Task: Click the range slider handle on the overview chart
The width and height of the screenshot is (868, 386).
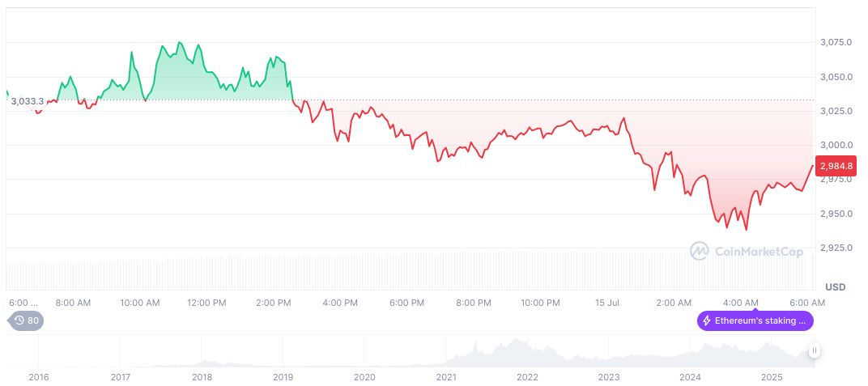Action: pyautogui.click(x=814, y=350)
